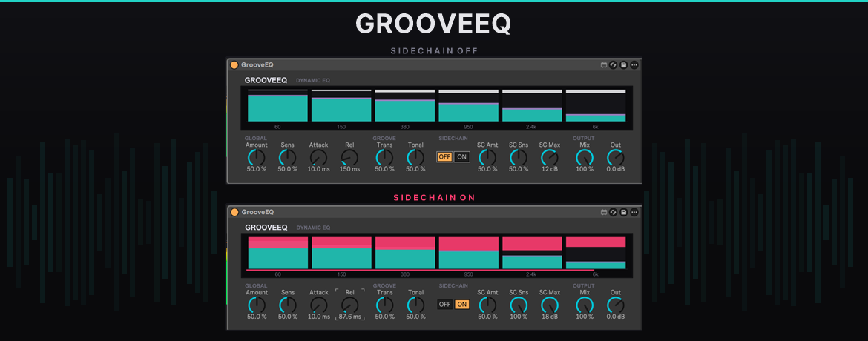The height and width of the screenshot is (341, 868).
Task: Click SC Amt knob in Sidechain Off panel
Action: point(487,158)
